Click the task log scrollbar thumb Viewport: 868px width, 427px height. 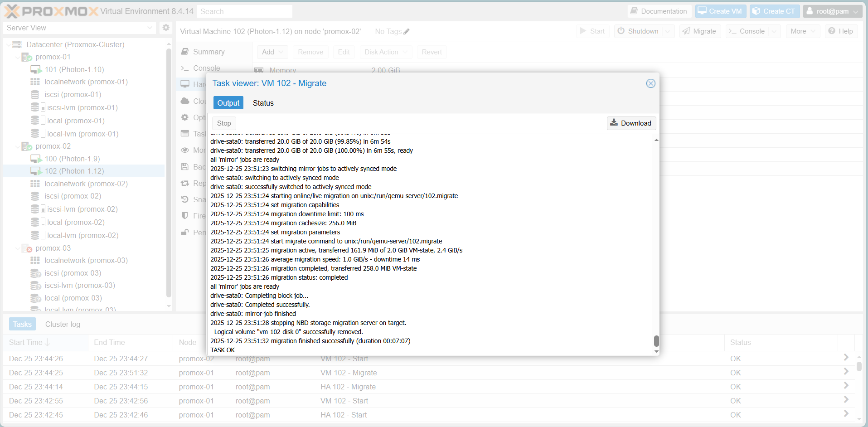point(656,341)
